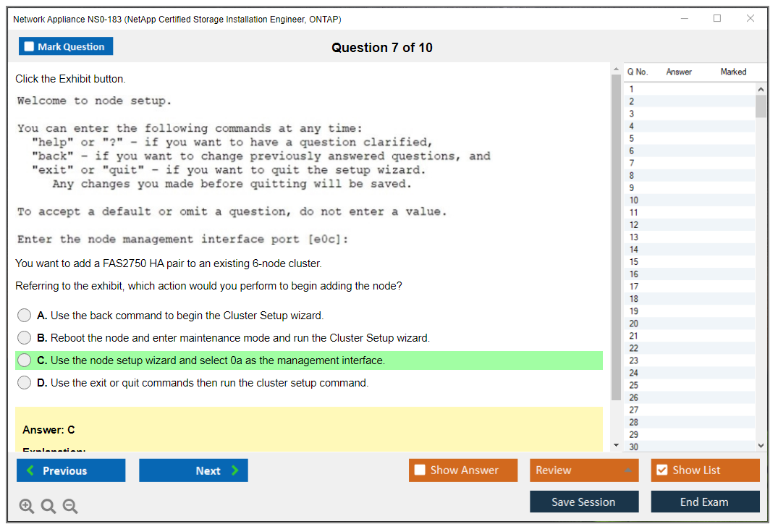
Task: Choose radio button for option C
Action: click(x=25, y=360)
